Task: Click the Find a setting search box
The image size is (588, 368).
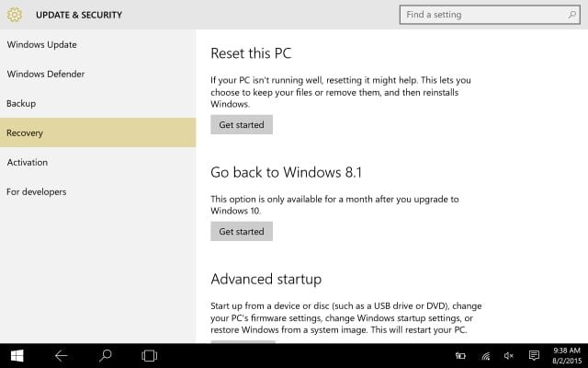Action: pos(490,15)
